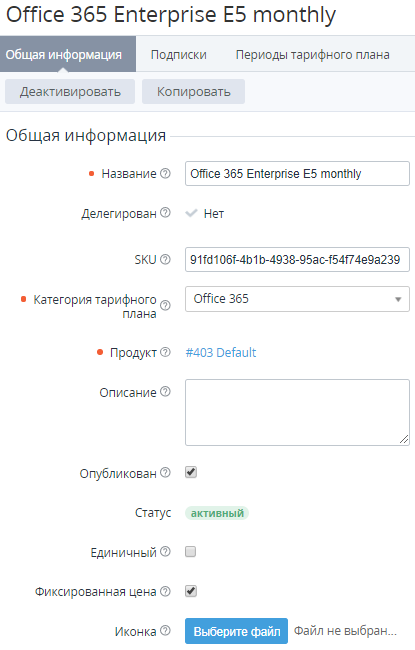The image size is (415, 650).
Task: Switch to the Подписки tab
Action: pos(179,55)
